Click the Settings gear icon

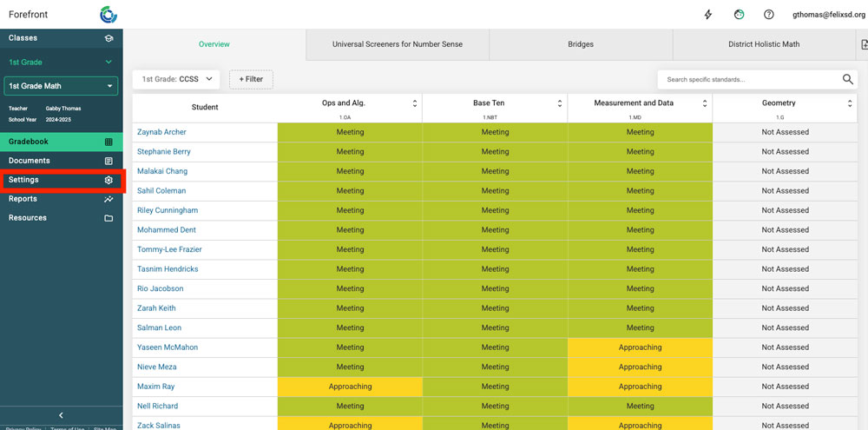point(108,180)
